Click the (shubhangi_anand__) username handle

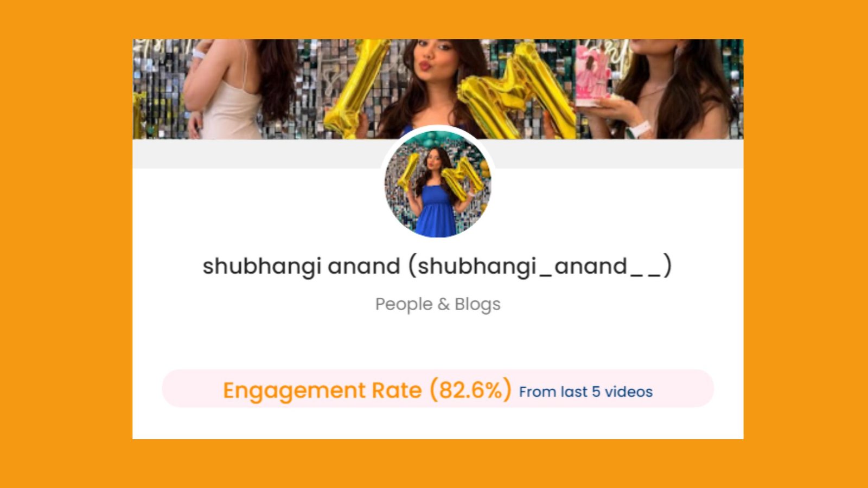[540, 266]
